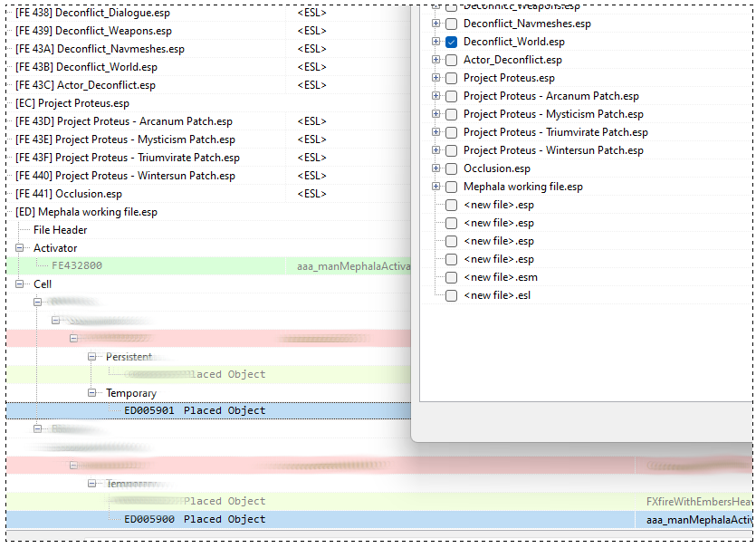Viewport: 756px width, 548px height.
Task: Expand the Wintersun Patch.esp dialog node
Action: [x=435, y=150]
